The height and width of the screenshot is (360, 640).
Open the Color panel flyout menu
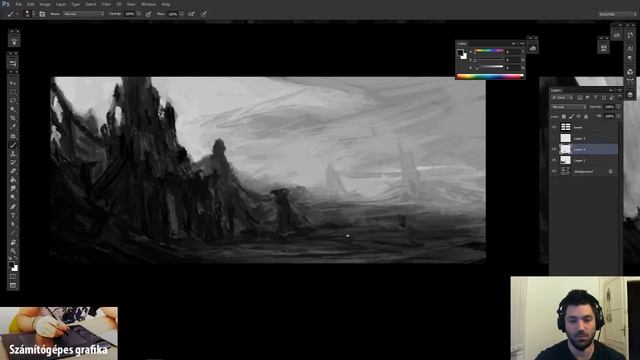point(522,43)
